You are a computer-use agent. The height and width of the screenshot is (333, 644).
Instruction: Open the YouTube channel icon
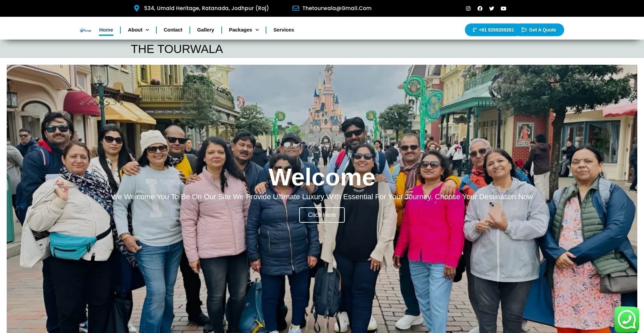pyautogui.click(x=503, y=8)
